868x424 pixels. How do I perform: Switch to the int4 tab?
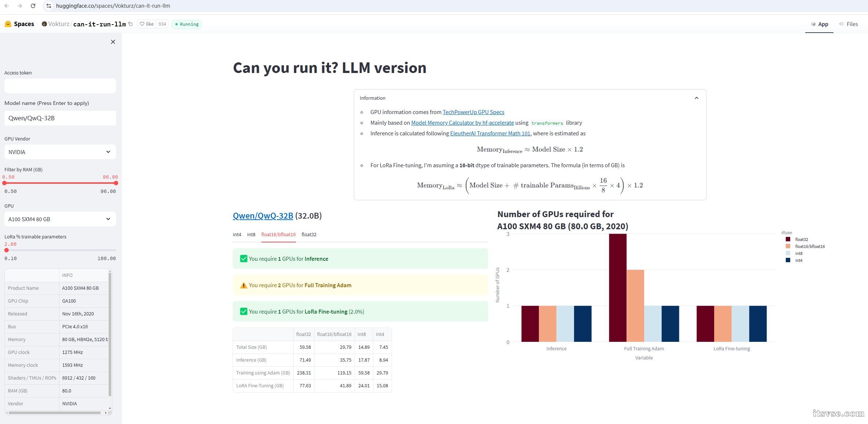tap(237, 234)
